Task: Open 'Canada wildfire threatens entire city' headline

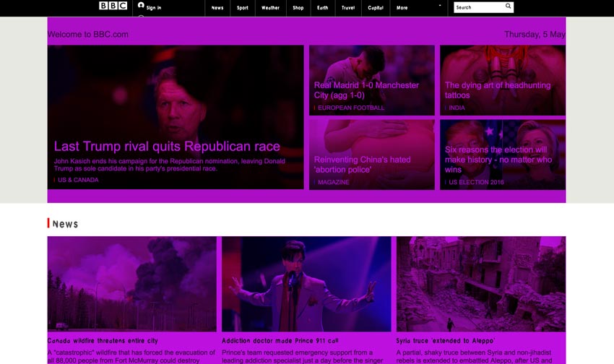Action: (103, 341)
